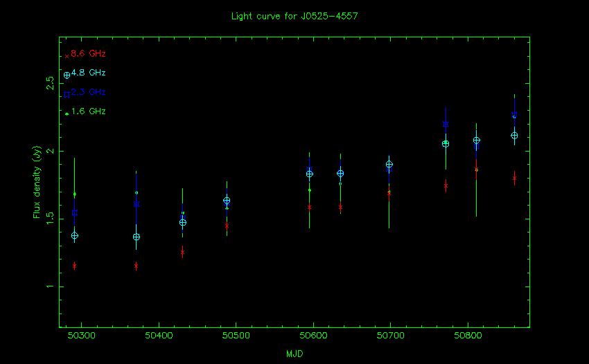Click the latest 4.8 GHz cyan circle data point

pyautogui.click(x=514, y=136)
